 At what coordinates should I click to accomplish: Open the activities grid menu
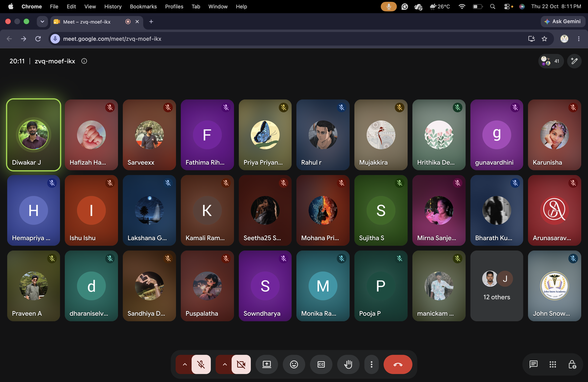(553, 364)
